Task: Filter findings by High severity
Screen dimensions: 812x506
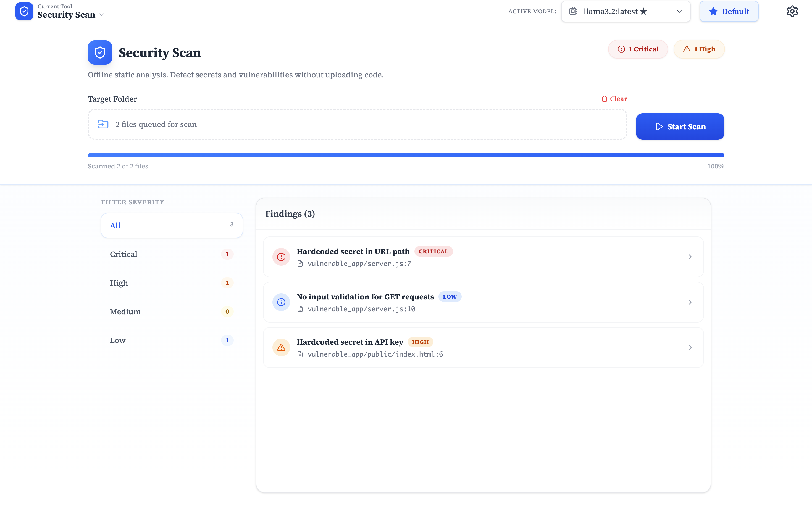Action: [x=171, y=283]
